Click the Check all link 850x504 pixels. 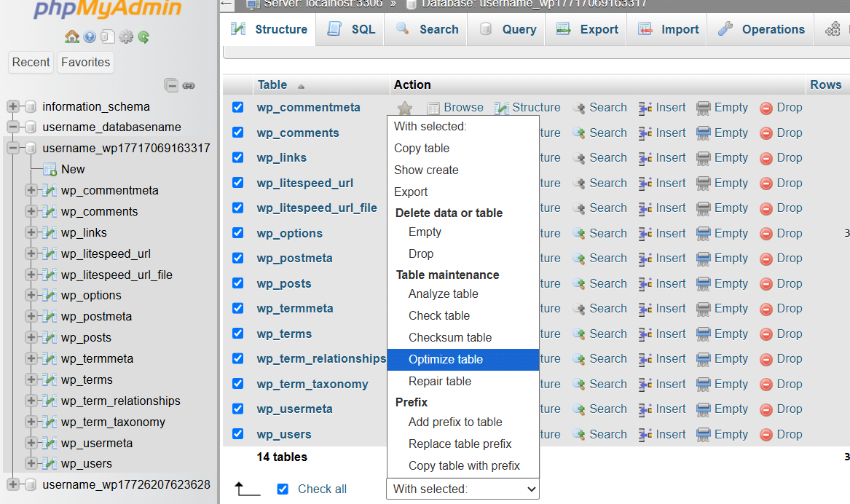point(322,489)
